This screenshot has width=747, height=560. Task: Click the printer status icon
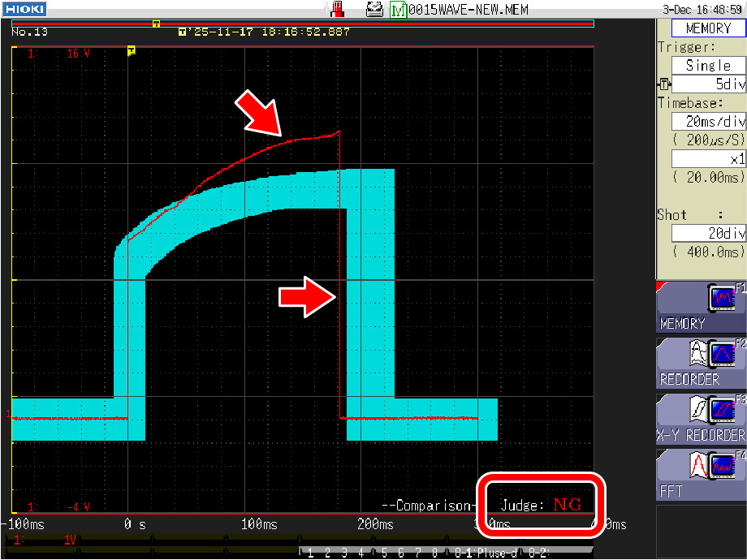374,10
